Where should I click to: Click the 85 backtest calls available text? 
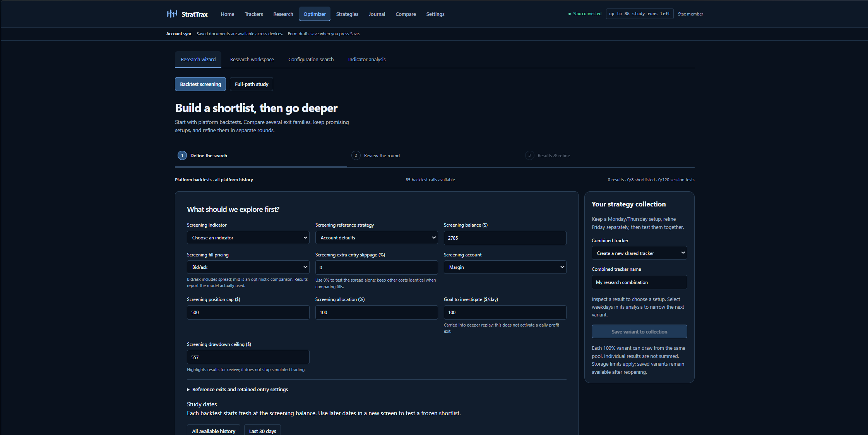tap(430, 180)
